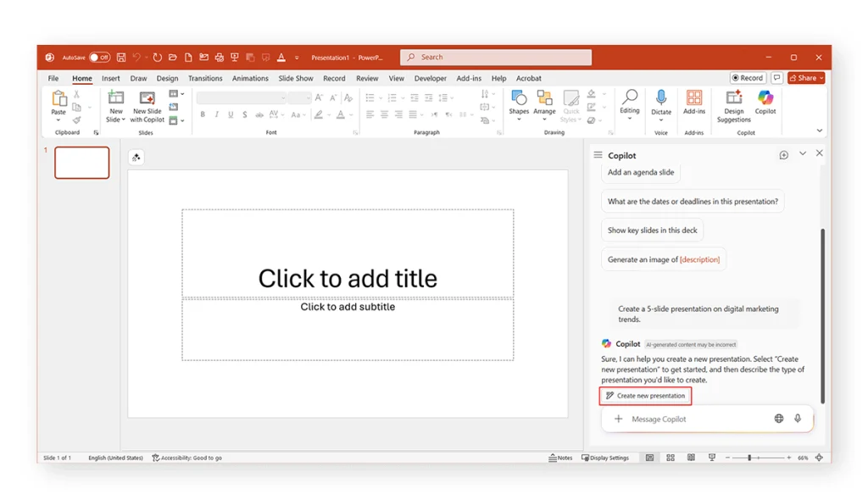
Task: Toggle the Notes pane in status bar
Action: (x=560, y=458)
